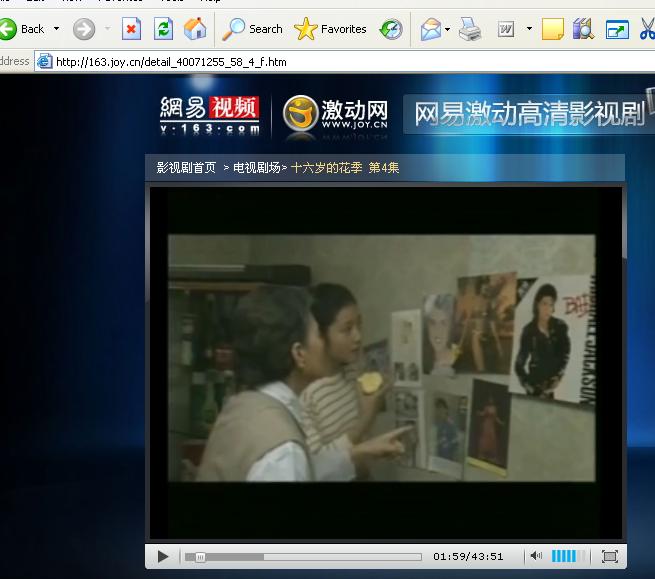Click the 网易激动高清影视剧 banner
The width and height of the screenshot is (655, 579).
[x=529, y=113]
